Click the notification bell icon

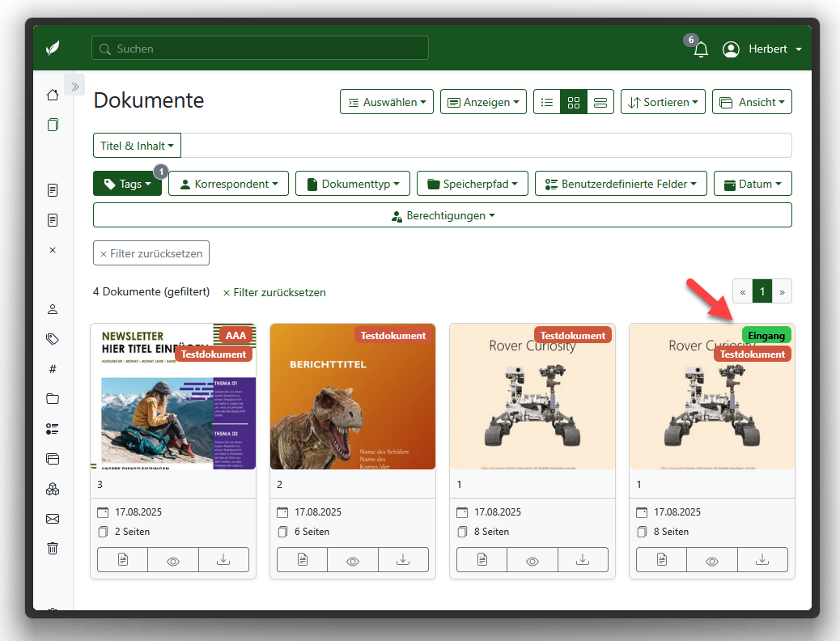(701, 49)
